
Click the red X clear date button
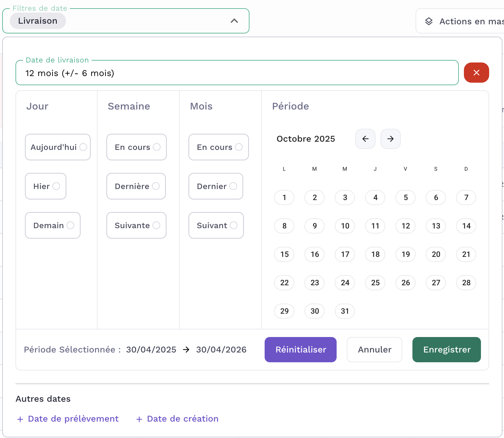[x=476, y=73]
